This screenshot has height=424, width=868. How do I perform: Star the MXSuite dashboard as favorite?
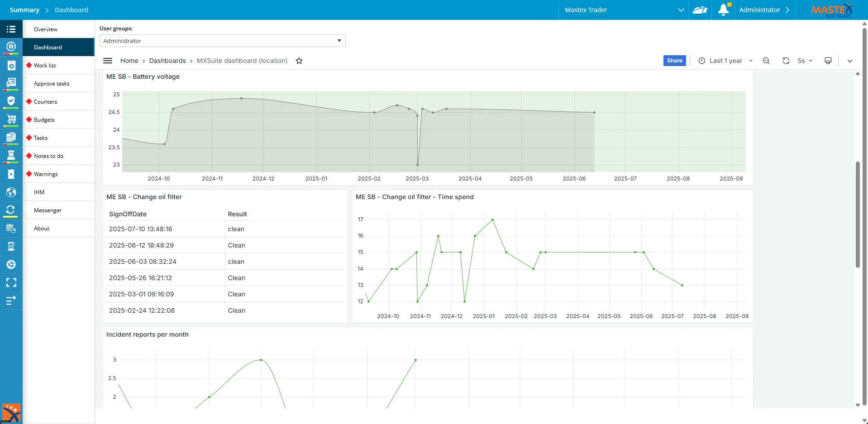299,61
